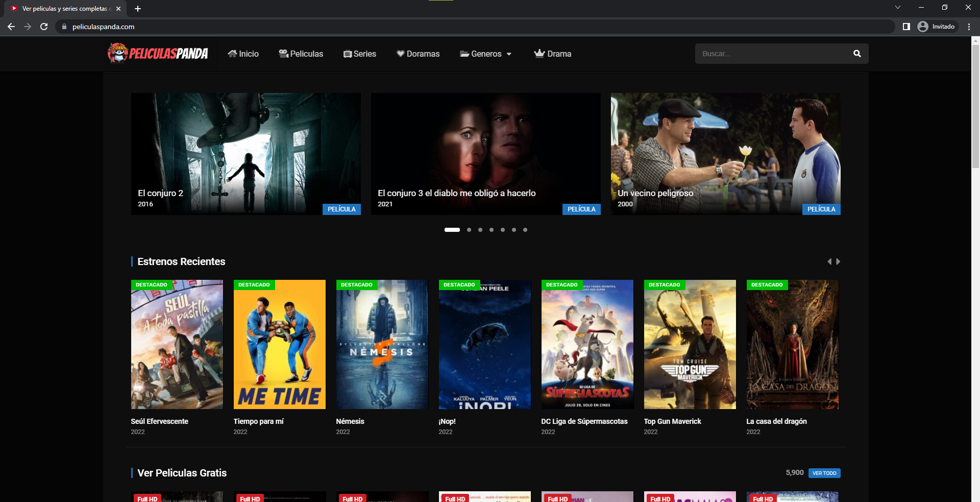The image size is (980, 502).
Task: Select the second carousel slide dot
Action: tap(469, 230)
